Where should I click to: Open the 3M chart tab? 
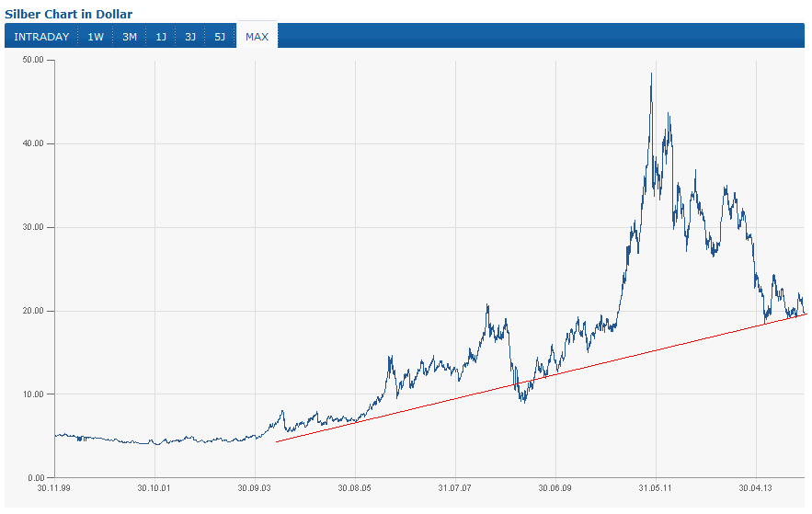pos(129,37)
